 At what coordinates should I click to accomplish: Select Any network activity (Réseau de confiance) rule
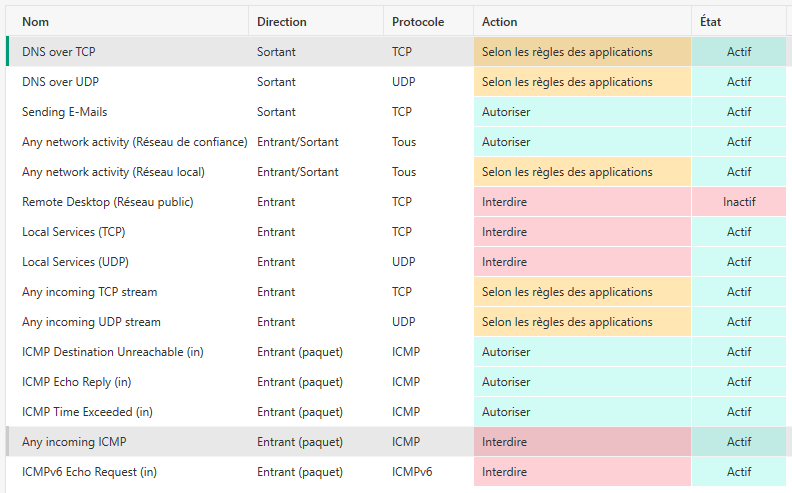pos(134,142)
